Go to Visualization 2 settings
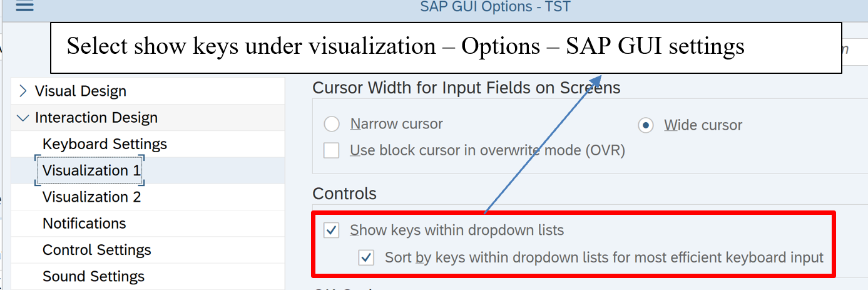The width and height of the screenshot is (868, 290). coord(91,197)
